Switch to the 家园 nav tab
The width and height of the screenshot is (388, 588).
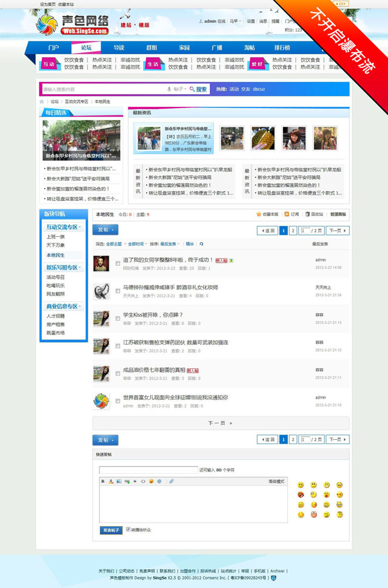(x=184, y=47)
